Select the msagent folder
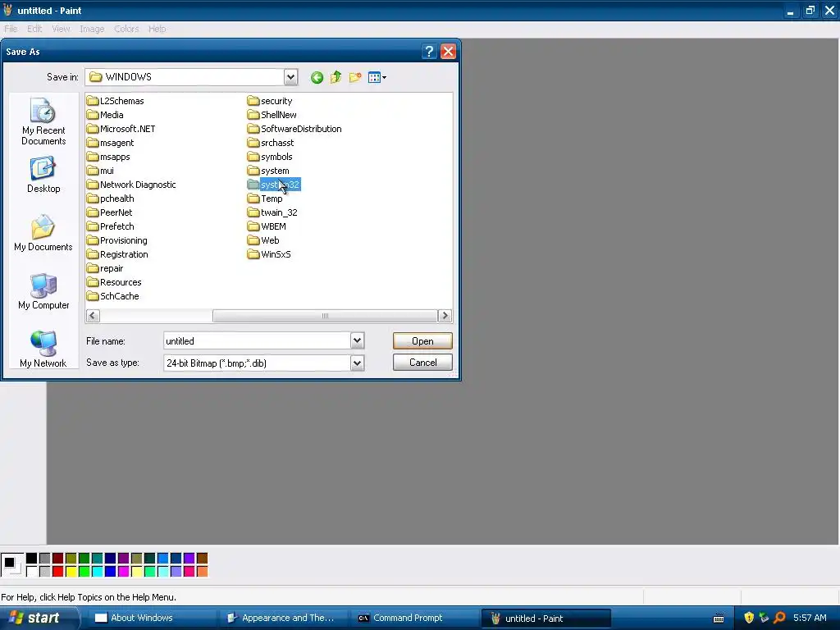 [x=111, y=143]
